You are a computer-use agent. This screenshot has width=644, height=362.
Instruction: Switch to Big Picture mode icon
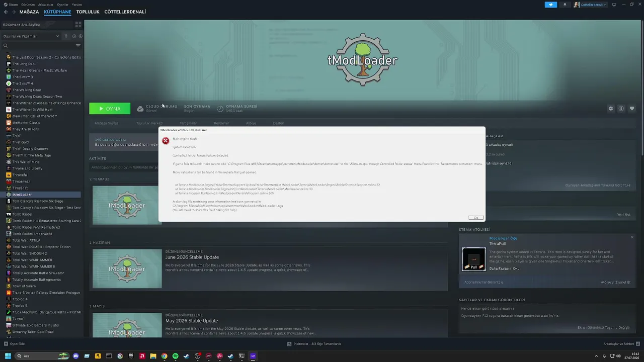[614, 5]
